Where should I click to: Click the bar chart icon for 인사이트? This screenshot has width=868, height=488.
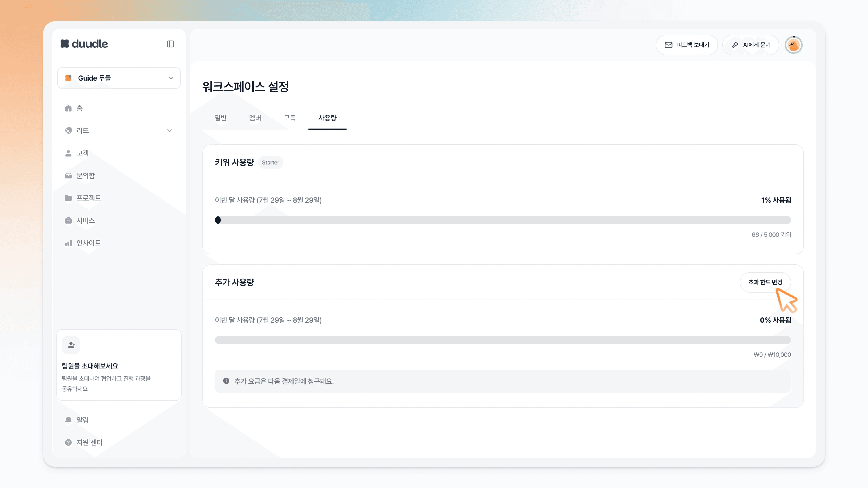pyautogui.click(x=68, y=243)
